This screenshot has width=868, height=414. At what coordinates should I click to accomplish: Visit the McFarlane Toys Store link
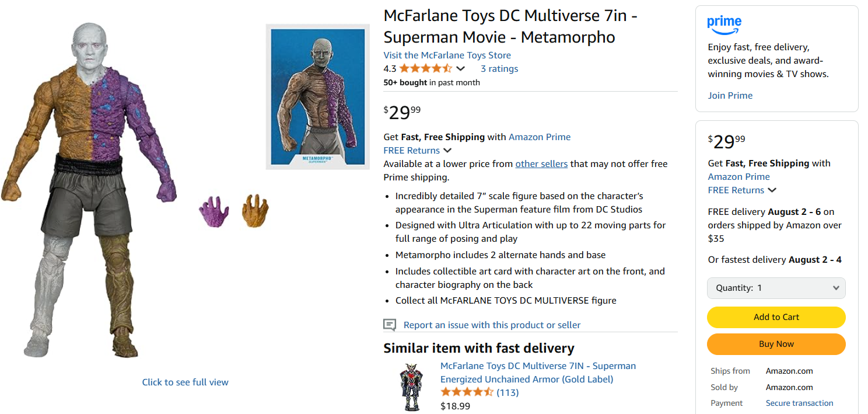pyautogui.click(x=447, y=55)
